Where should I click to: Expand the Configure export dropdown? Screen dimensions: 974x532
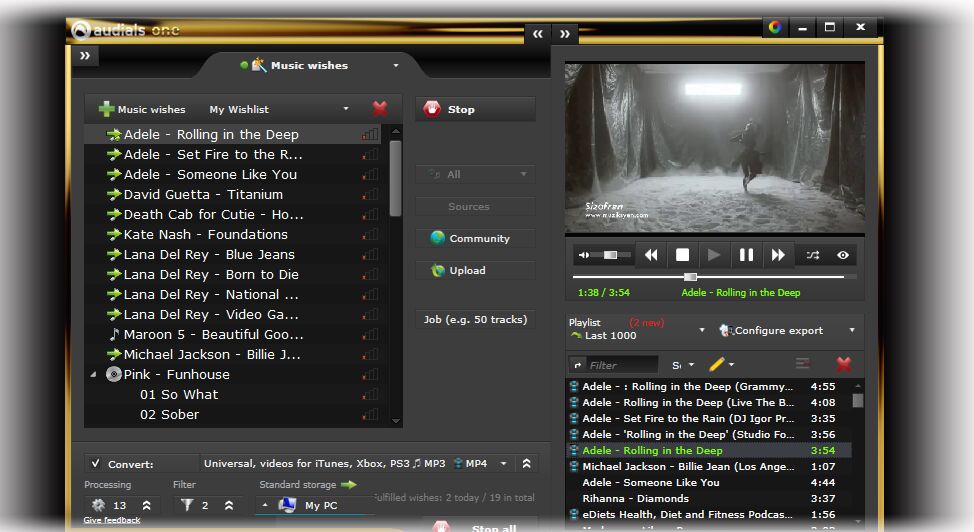[852, 330]
